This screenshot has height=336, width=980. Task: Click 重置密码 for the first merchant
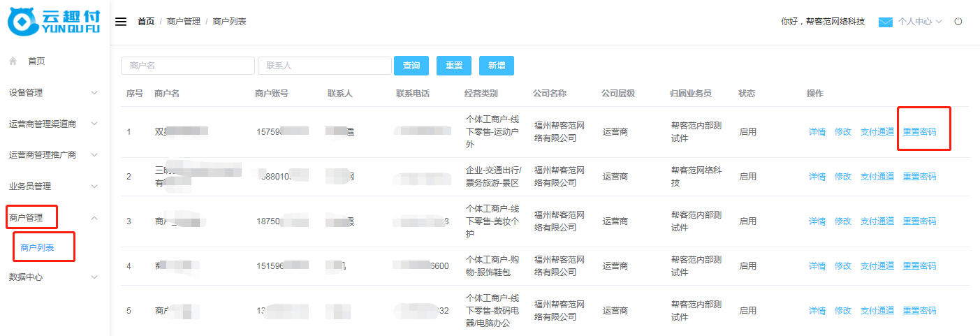click(x=919, y=131)
